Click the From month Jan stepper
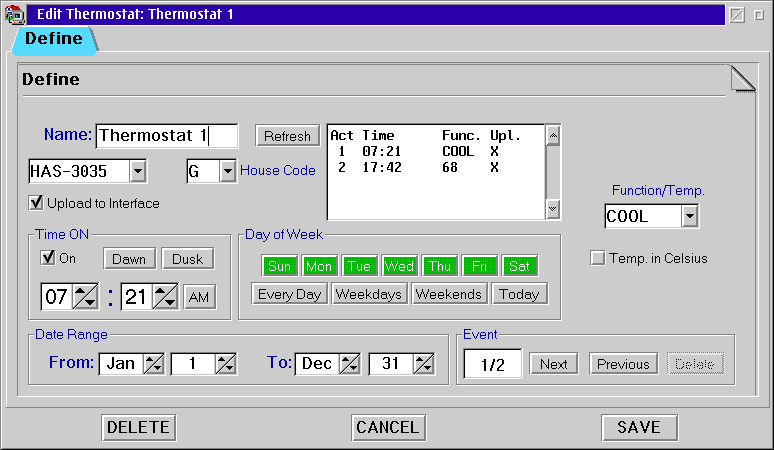The width and height of the screenshot is (774, 450). tap(154, 364)
